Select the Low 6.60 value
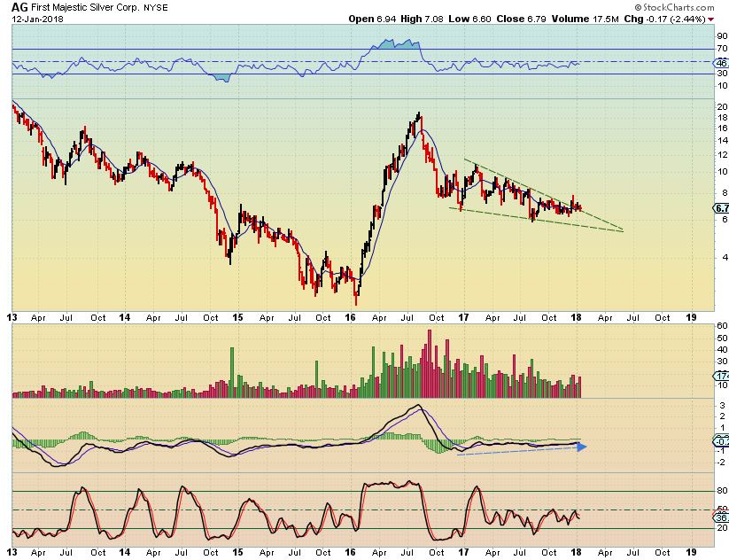 pyautogui.click(x=469, y=19)
